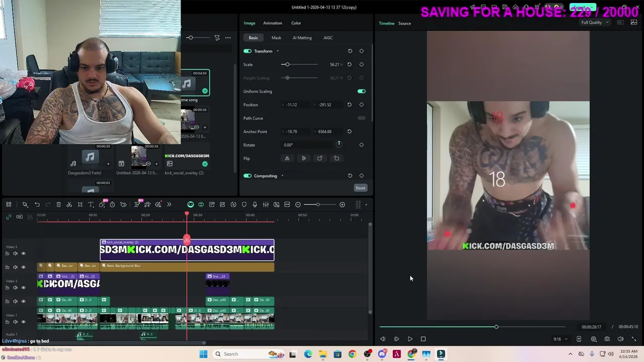Screen dimensions: 644x362
Task: Lock the Video 1 track
Action: 7,322
